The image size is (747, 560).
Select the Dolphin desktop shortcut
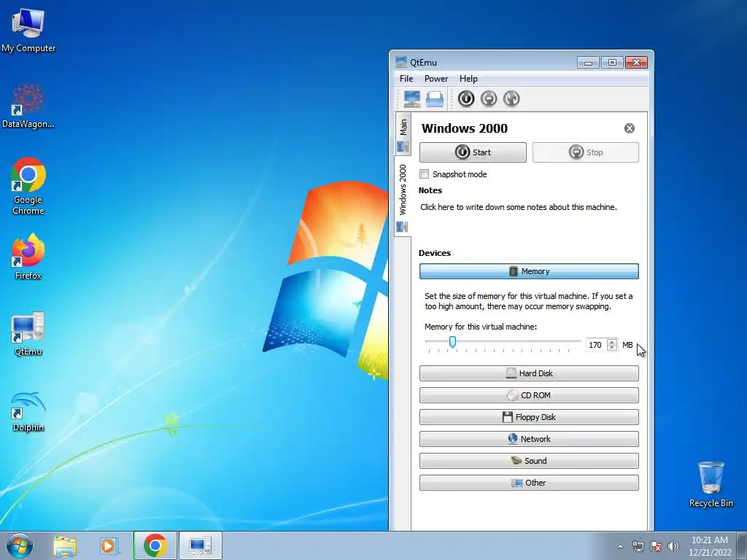tap(28, 411)
